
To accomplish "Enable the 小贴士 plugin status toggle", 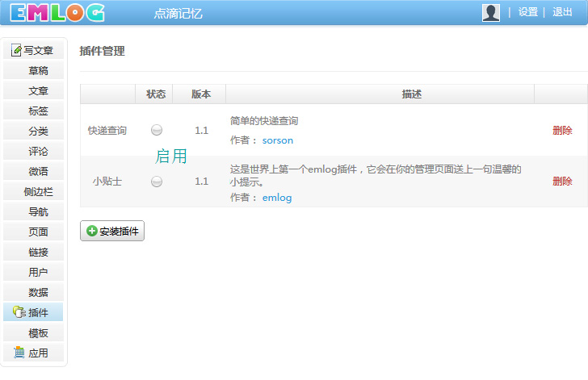I will point(157,182).
